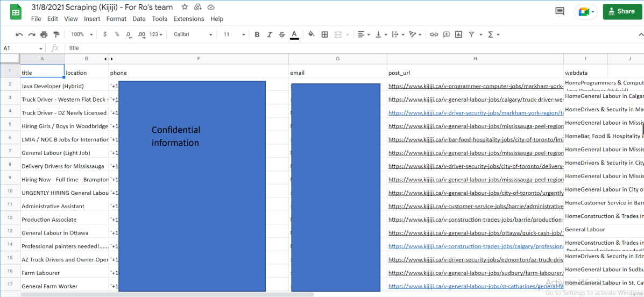Select column H header

point(475,59)
